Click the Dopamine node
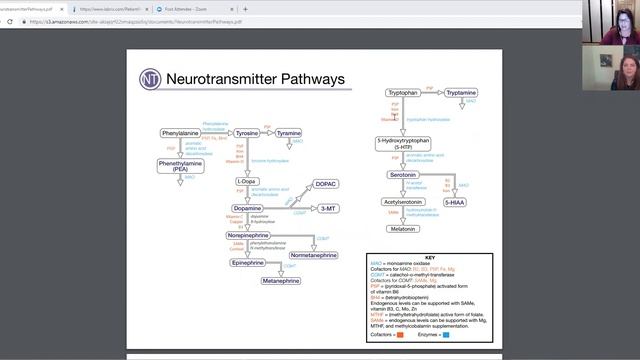640x360 pixels. (x=247, y=208)
